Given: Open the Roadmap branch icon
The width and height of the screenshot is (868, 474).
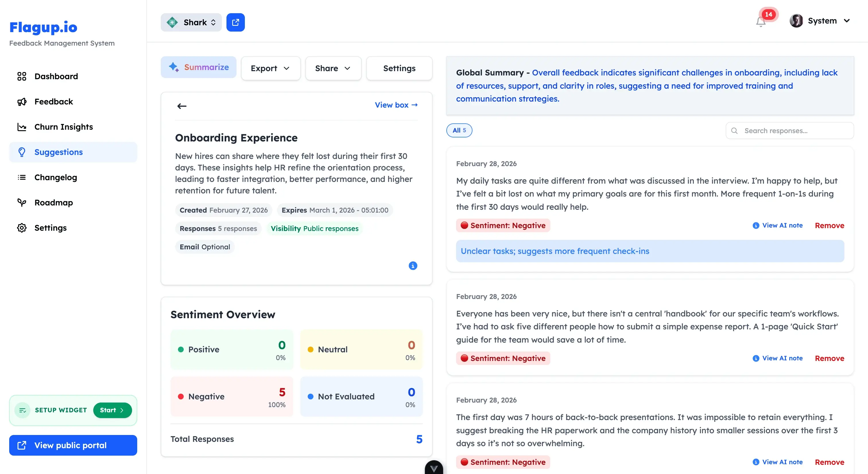Looking at the screenshot, I should [22, 203].
